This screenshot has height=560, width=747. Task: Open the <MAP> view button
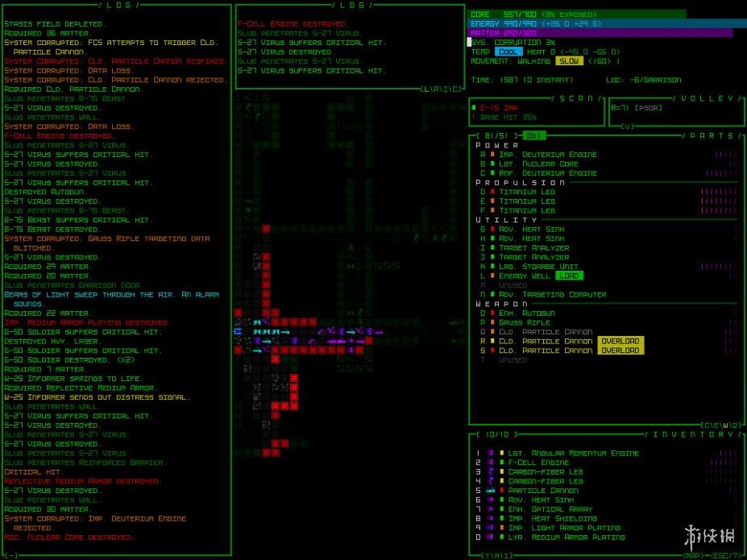pyautogui.click(x=693, y=556)
